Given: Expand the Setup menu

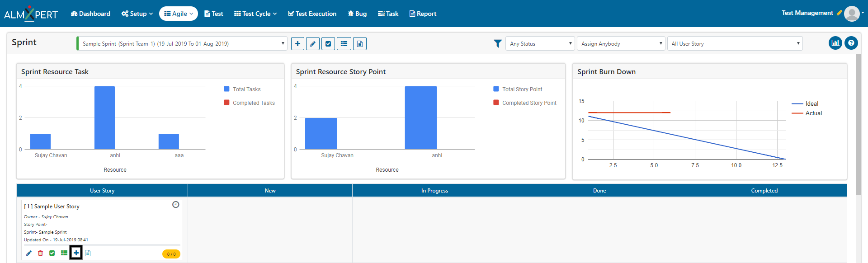Looking at the screenshot, I should pyautogui.click(x=137, y=14).
